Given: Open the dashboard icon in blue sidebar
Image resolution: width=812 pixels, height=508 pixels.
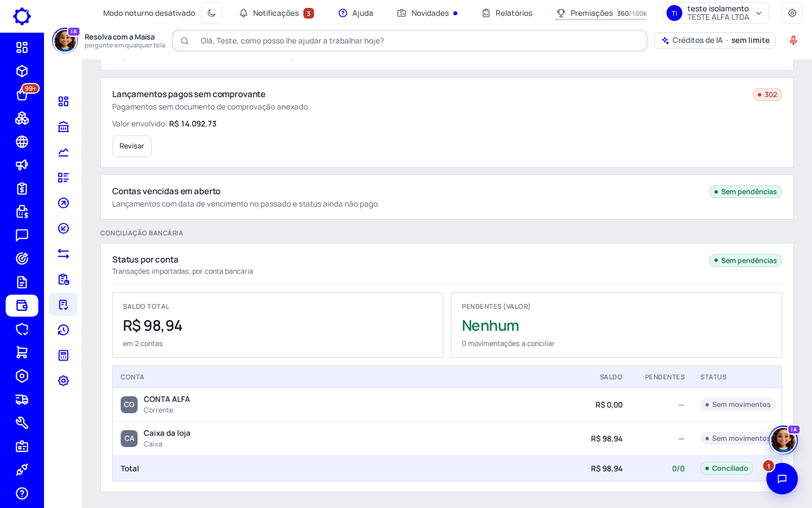Looking at the screenshot, I should coord(22,47).
